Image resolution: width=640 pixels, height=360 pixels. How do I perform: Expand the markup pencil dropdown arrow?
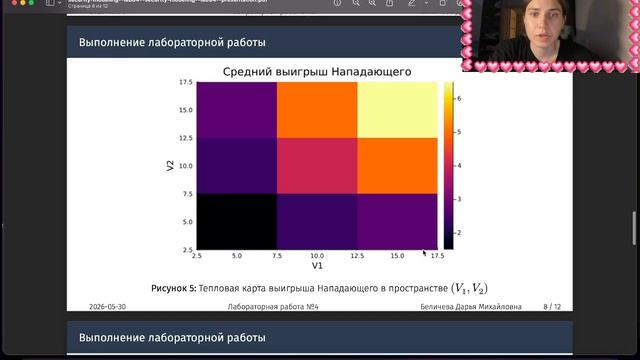click(x=426, y=3)
